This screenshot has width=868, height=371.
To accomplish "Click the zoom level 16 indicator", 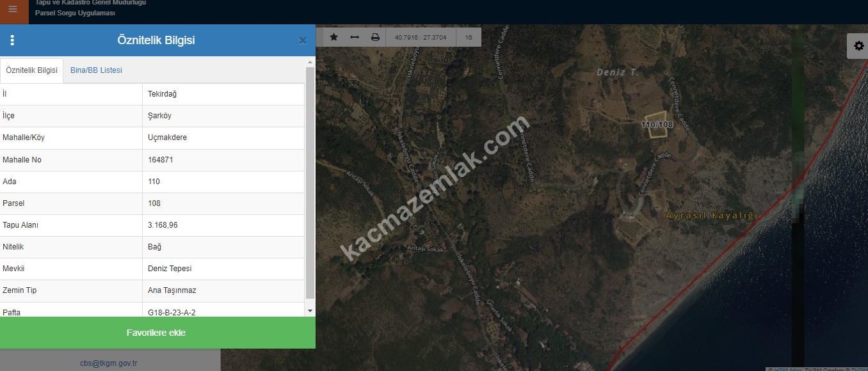I will [469, 38].
